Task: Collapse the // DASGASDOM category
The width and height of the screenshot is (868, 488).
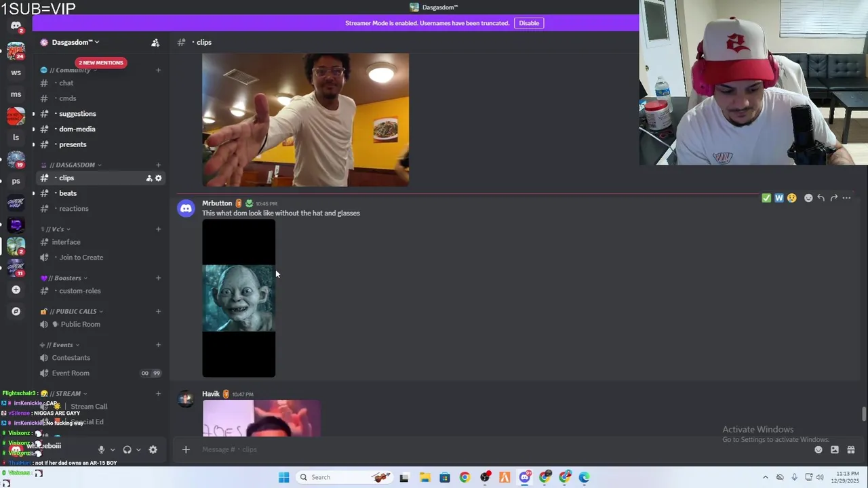Action: (72, 165)
